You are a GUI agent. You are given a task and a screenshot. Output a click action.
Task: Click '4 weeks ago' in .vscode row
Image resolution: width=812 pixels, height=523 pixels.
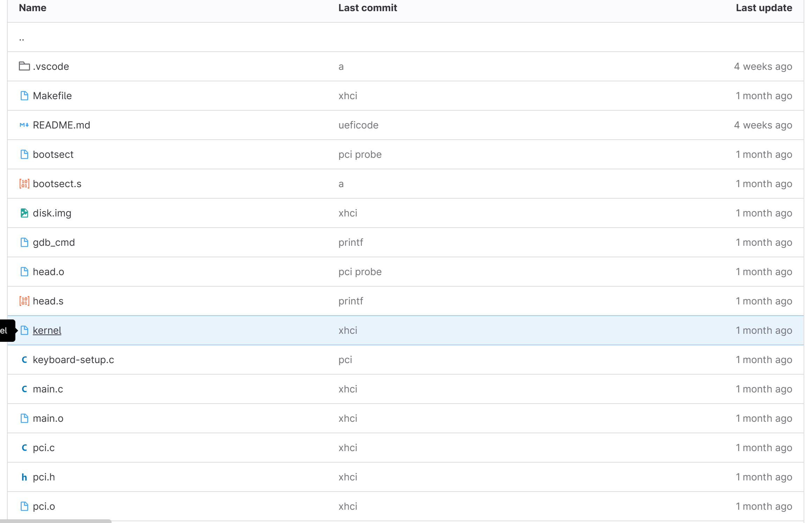[763, 66]
